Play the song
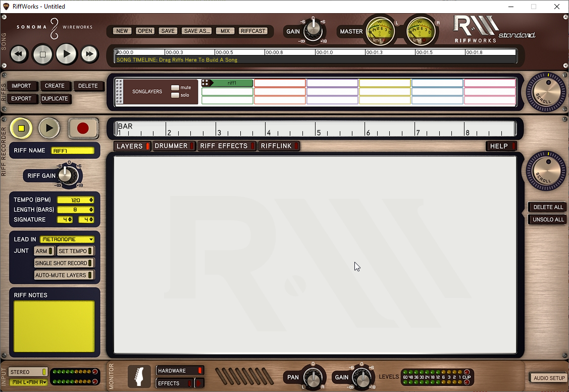569x392 pixels. pos(67,54)
